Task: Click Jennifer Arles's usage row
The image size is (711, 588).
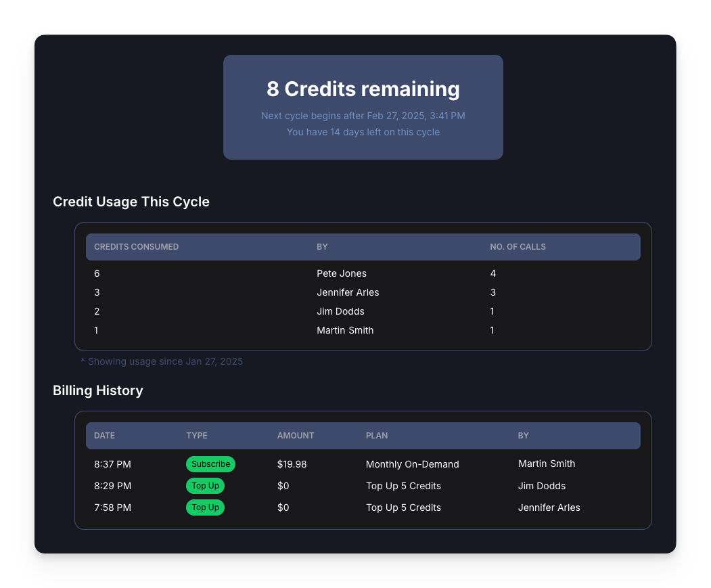Action: tap(348, 292)
